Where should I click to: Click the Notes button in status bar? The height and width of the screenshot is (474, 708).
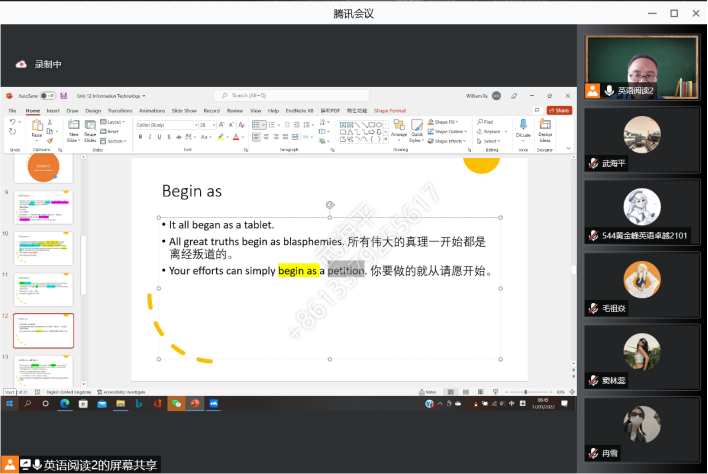point(428,392)
